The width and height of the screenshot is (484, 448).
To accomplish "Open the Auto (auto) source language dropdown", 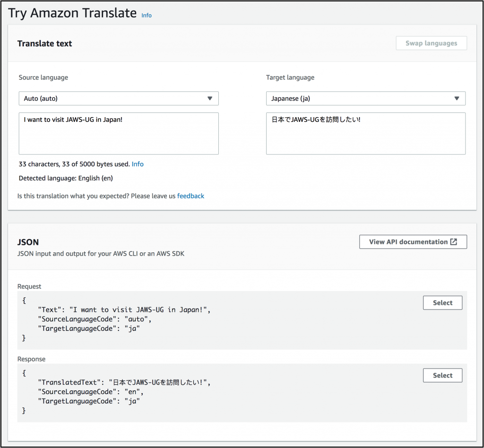I will [x=118, y=98].
